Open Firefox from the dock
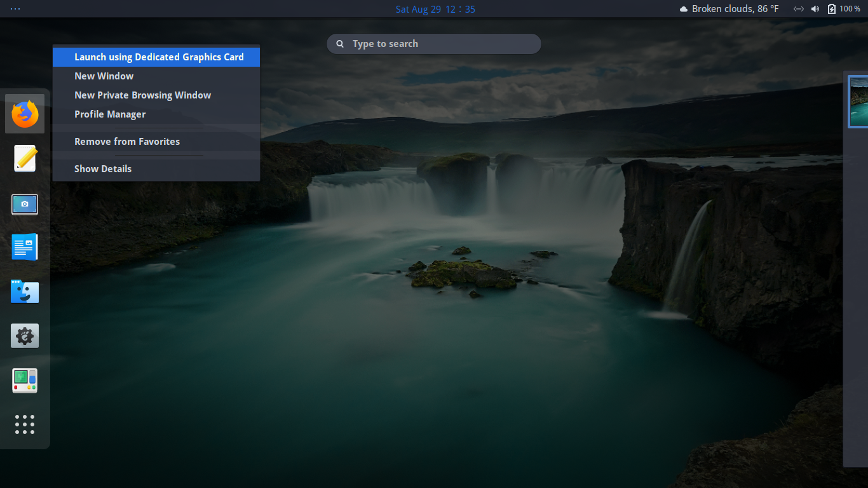 point(25,114)
